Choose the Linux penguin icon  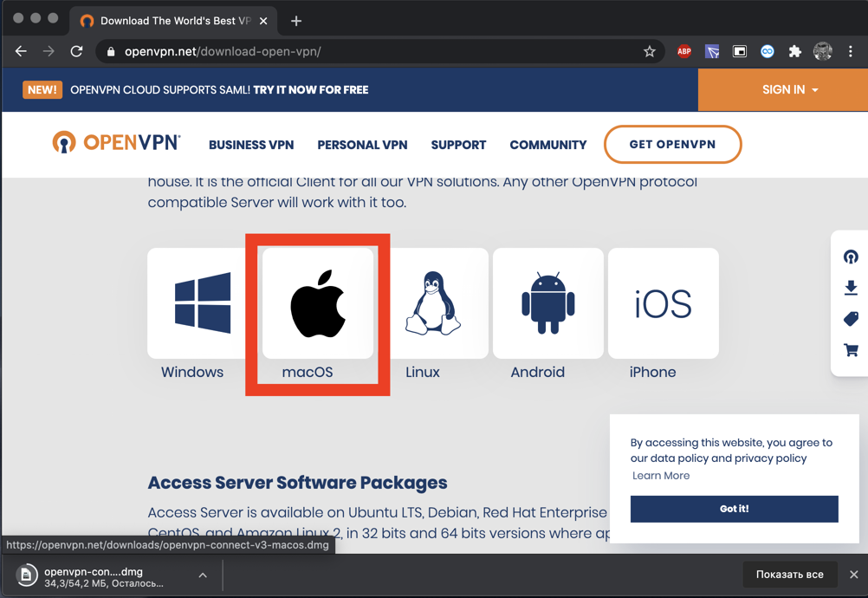433,303
